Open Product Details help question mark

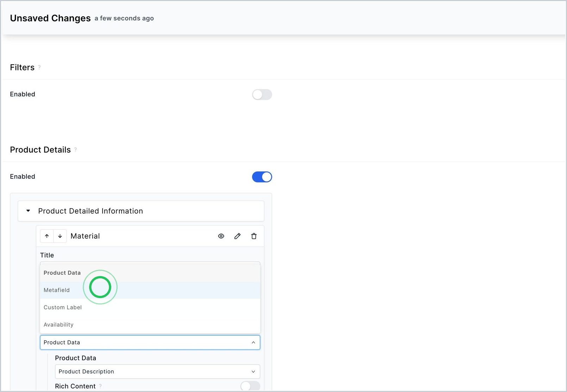[x=75, y=150]
